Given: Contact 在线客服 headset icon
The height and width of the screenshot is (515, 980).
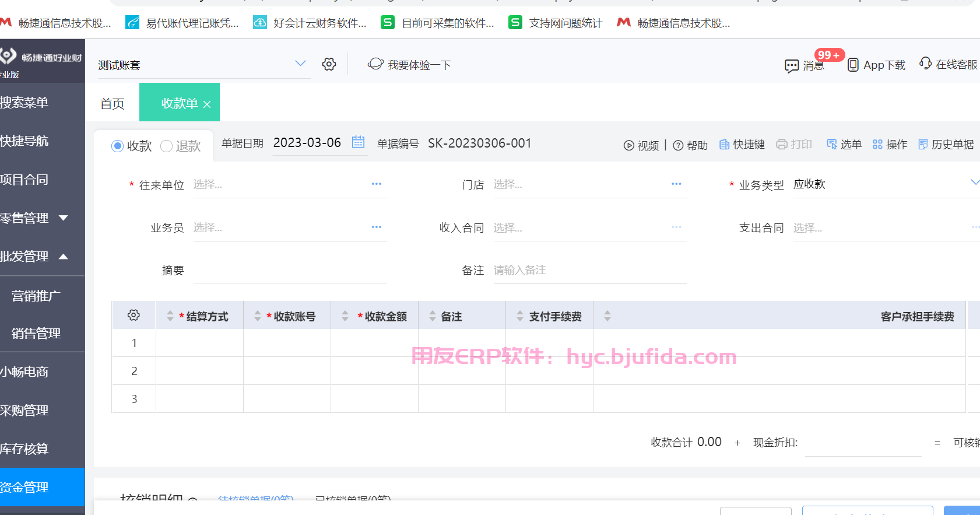Looking at the screenshot, I should (x=925, y=64).
